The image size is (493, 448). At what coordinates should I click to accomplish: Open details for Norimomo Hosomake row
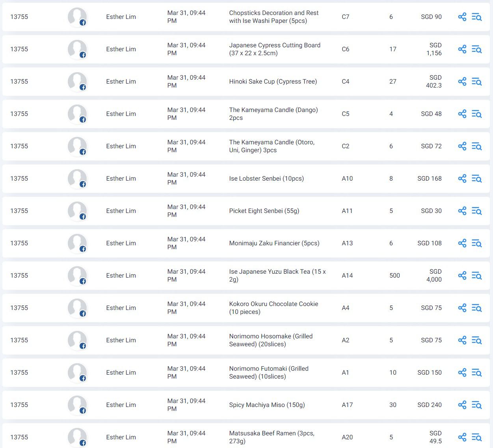click(476, 340)
